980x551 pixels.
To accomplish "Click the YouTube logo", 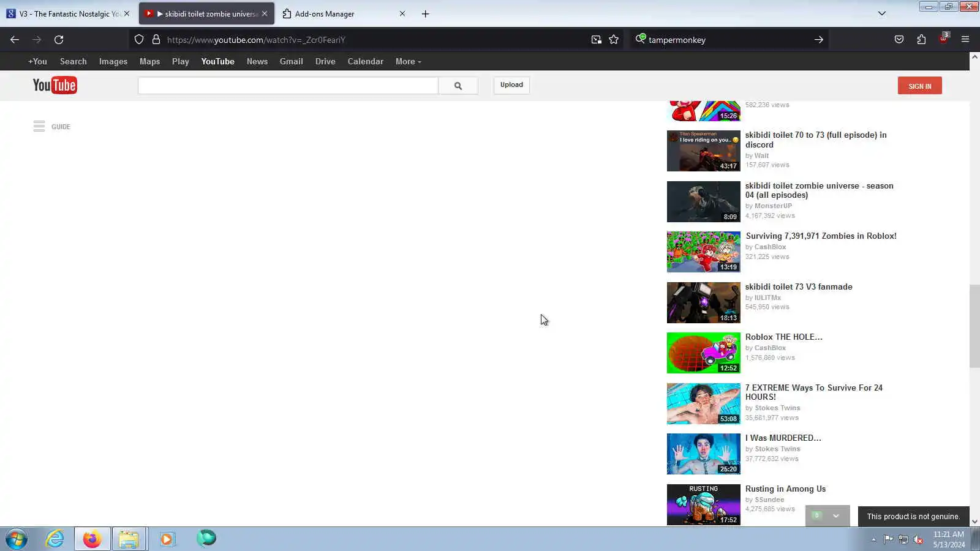I will pyautogui.click(x=55, y=85).
